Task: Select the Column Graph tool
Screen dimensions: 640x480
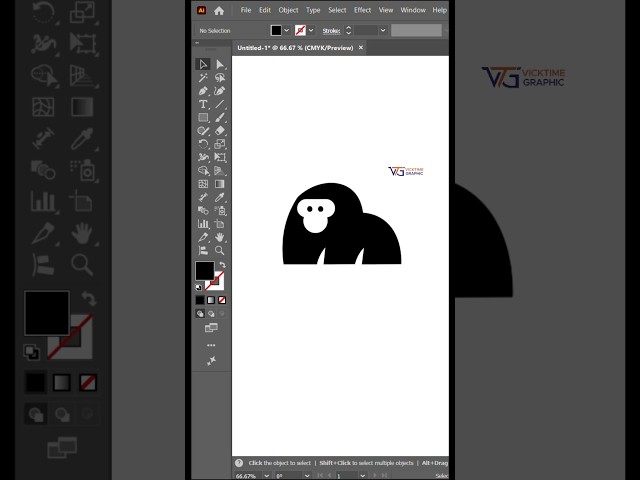Action: (203, 224)
